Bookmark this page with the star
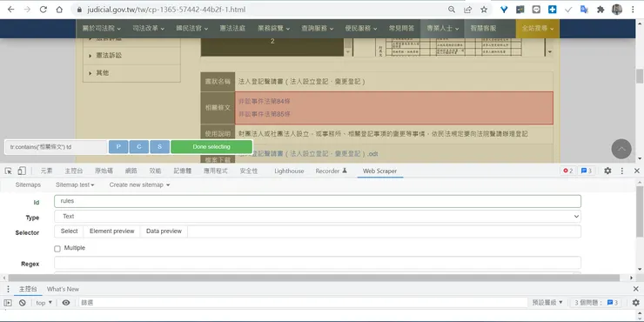 pos(484,10)
